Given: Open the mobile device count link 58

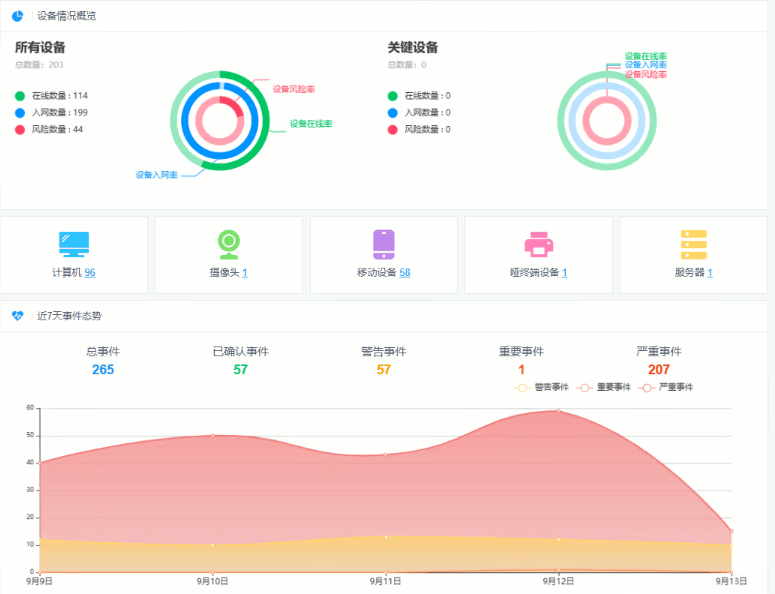Looking at the screenshot, I should click(405, 272).
